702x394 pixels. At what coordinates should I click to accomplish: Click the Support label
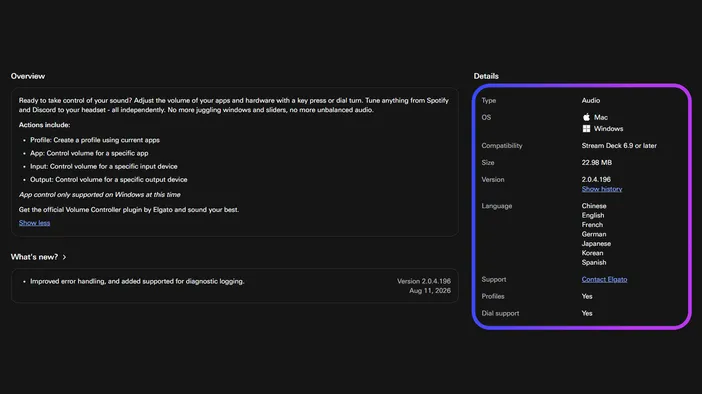tap(494, 279)
